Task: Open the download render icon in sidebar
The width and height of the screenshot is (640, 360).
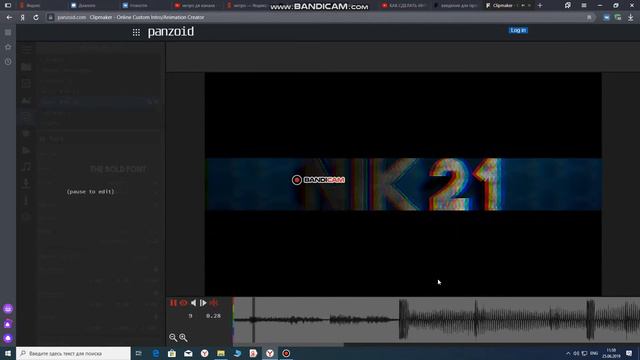Action: [x=27, y=183]
